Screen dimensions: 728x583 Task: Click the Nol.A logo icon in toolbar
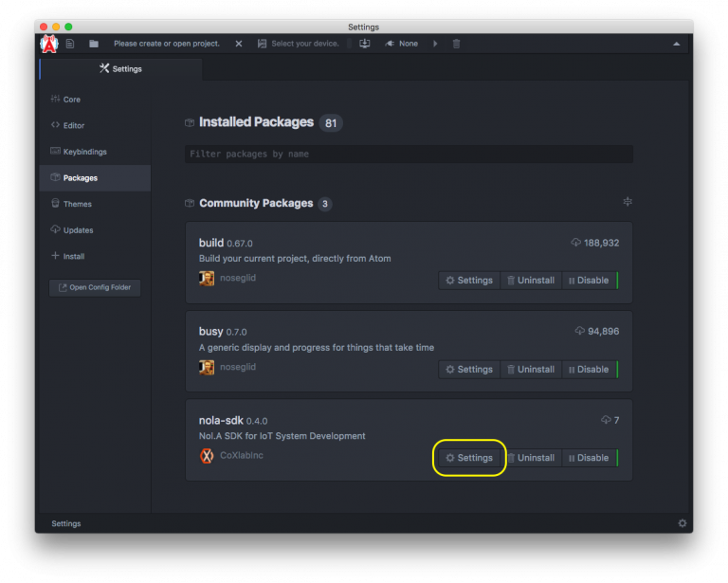tap(49, 44)
